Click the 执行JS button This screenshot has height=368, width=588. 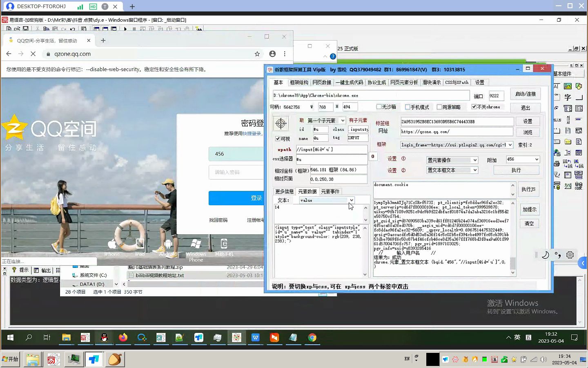click(x=528, y=189)
